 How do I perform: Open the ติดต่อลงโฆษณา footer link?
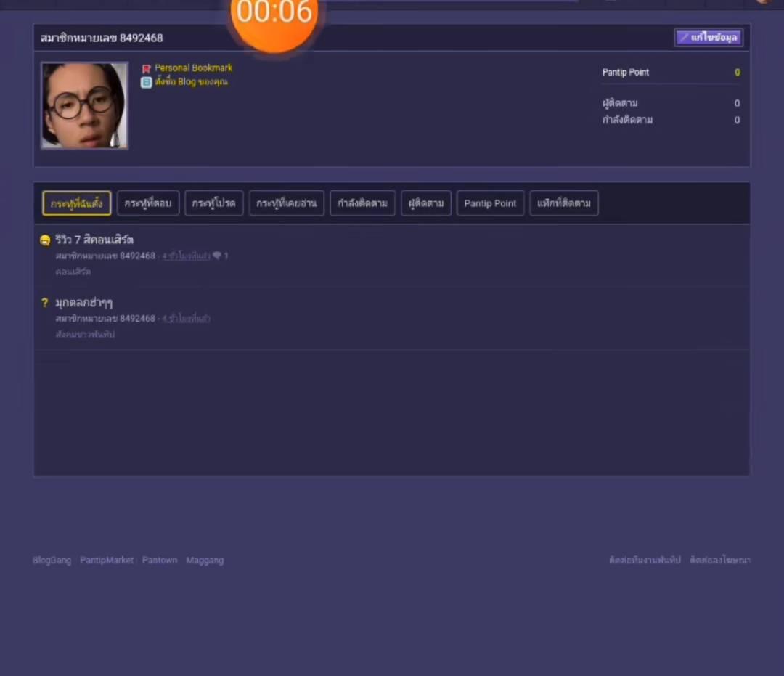pyautogui.click(x=720, y=560)
